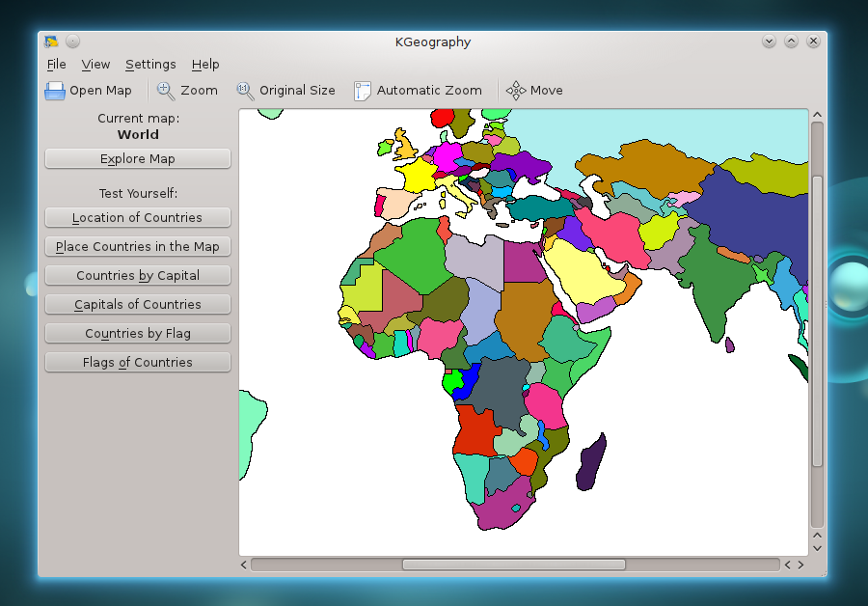
Task: Open the Settings menu
Action: tap(150, 65)
